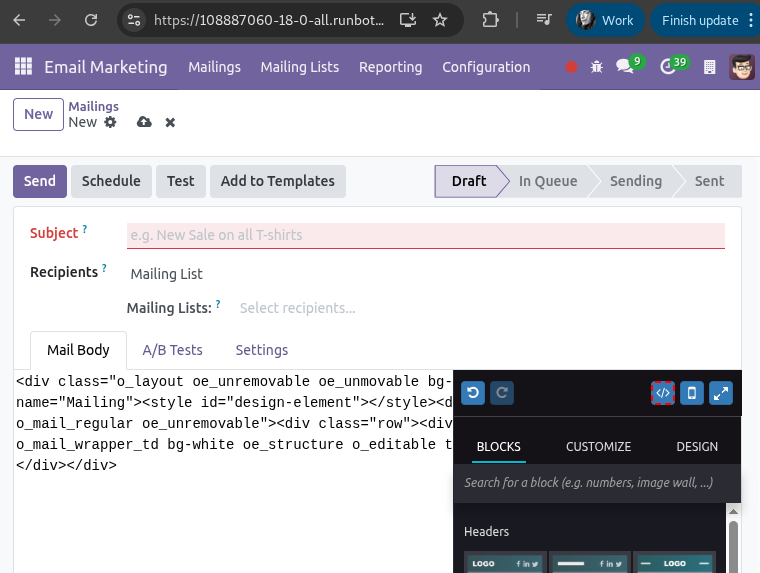Image resolution: width=760 pixels, height=573 pixels.
Task: Open the conversations messages icon
Action: (625, 66)
